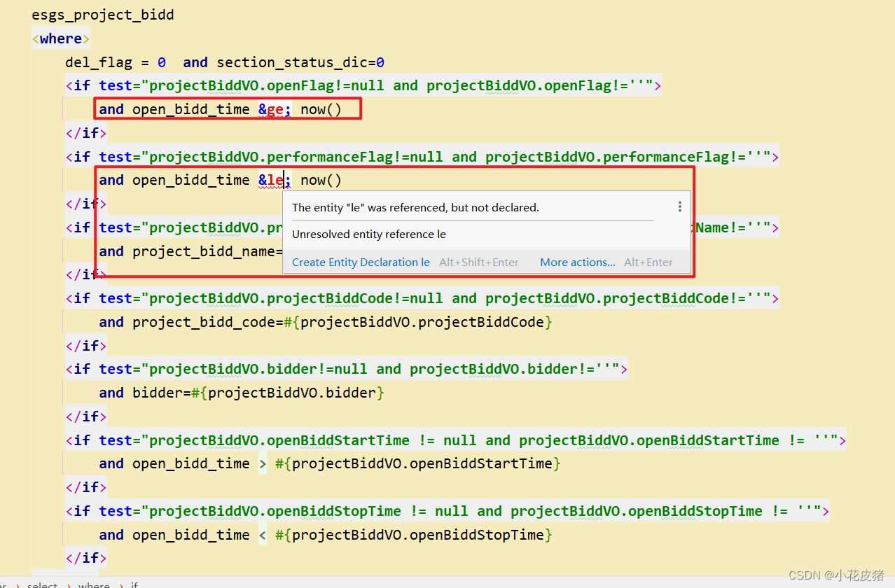Click 'Create Entity Declaration le' quick fix
Viewport: 895px width, 588px height.
(361, 262)
